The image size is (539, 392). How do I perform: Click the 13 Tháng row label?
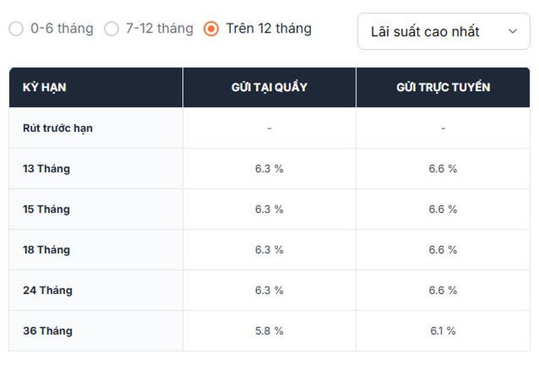(46, 168)
